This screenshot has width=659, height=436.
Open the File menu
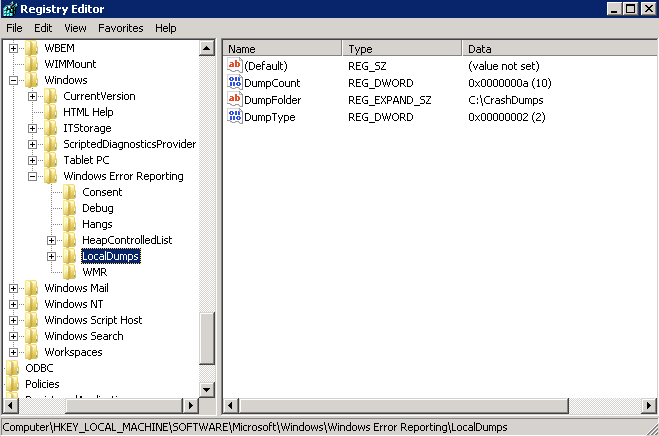click(x=15, y=28)
